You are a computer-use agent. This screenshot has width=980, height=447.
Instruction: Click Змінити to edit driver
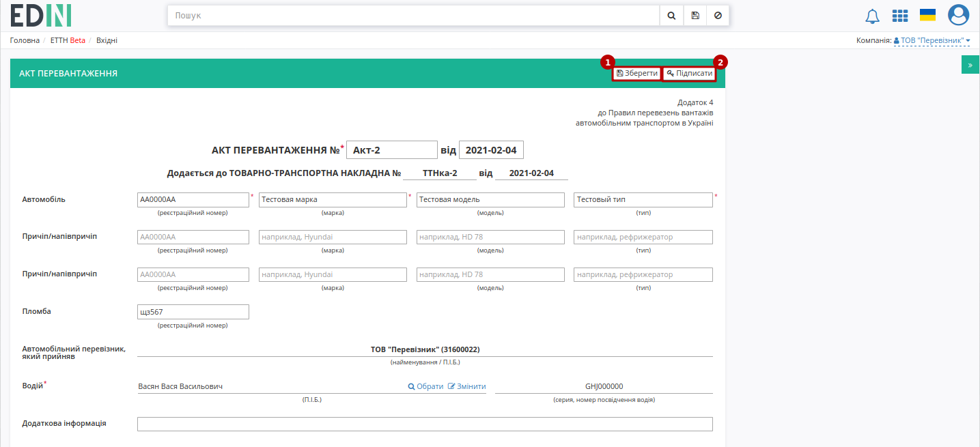tap(466, 386)
